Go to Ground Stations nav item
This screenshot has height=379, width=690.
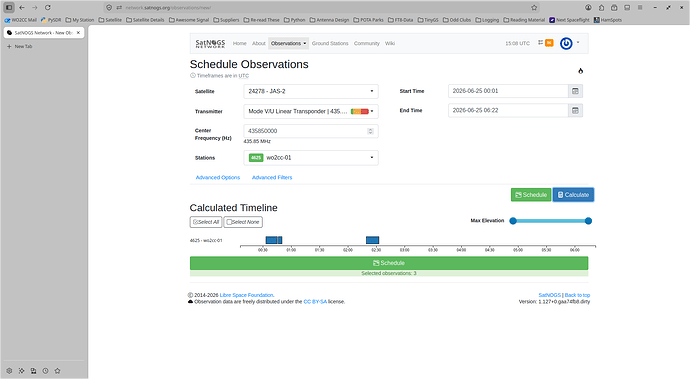[x=330, y=43]
